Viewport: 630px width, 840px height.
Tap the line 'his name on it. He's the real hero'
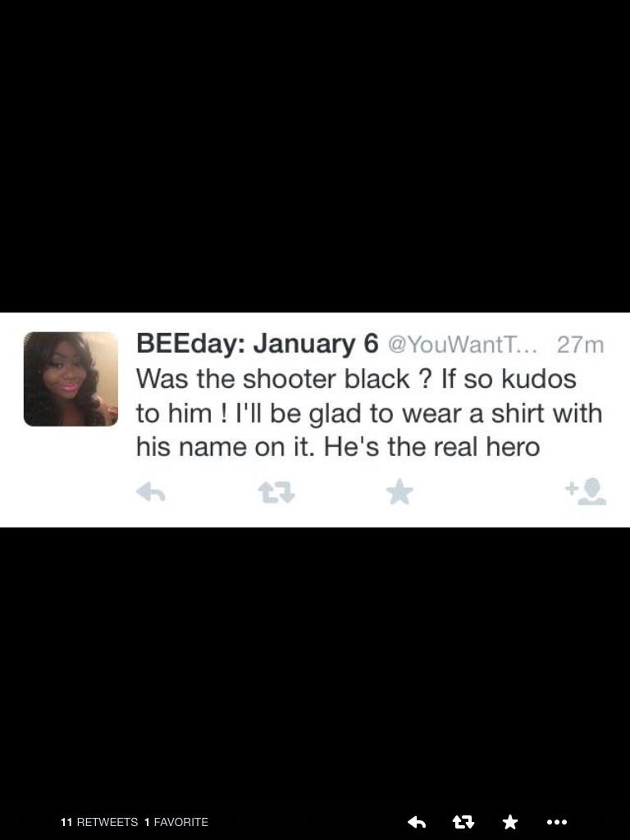pos(338,447)
